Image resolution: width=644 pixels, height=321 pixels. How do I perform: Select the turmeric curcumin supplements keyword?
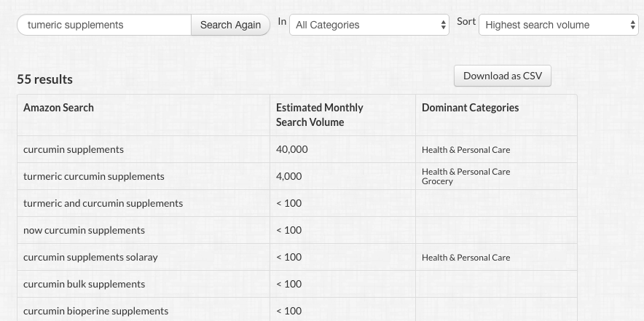[x=94, y=176]
